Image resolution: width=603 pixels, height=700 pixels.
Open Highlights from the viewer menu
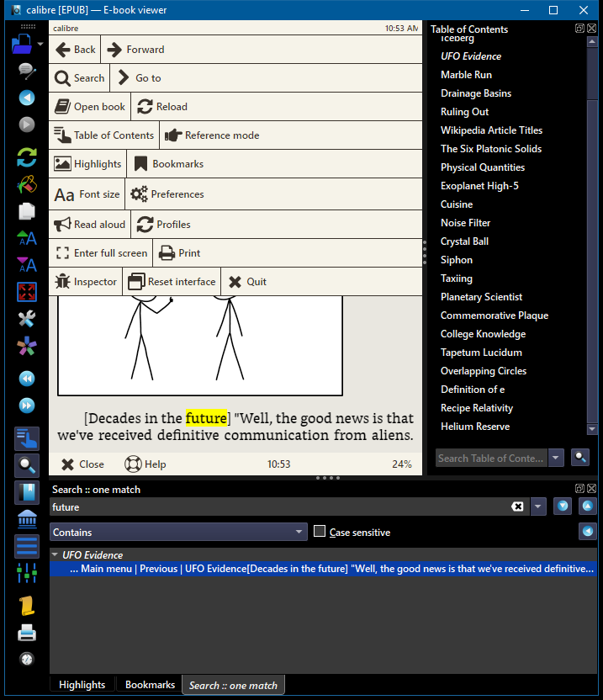tap(87, 164)
